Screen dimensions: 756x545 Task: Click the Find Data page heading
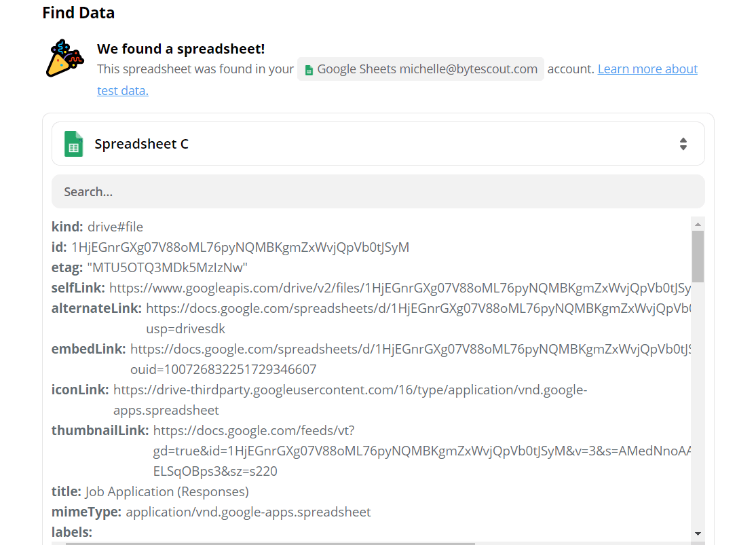tap(78, 12)
